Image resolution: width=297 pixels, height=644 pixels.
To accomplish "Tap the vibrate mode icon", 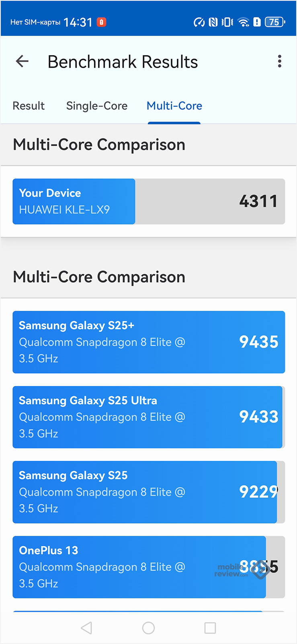I will (x=227, y=22).
